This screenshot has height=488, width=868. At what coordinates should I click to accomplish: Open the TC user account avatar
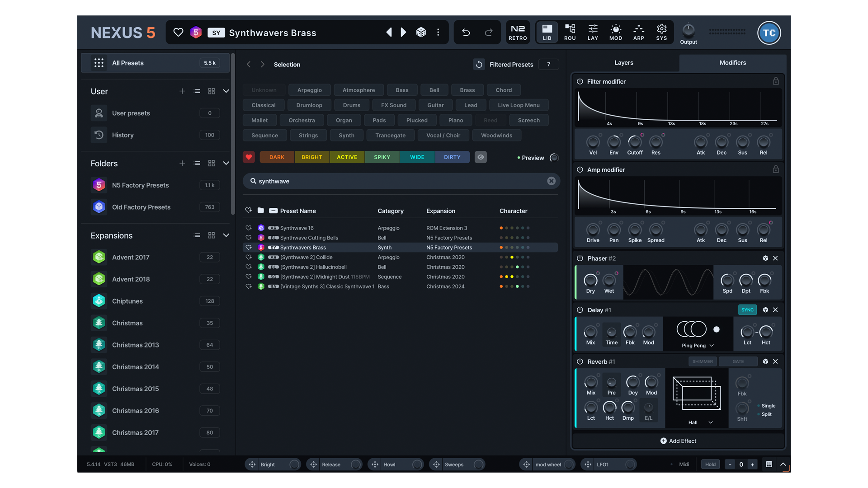769,33
